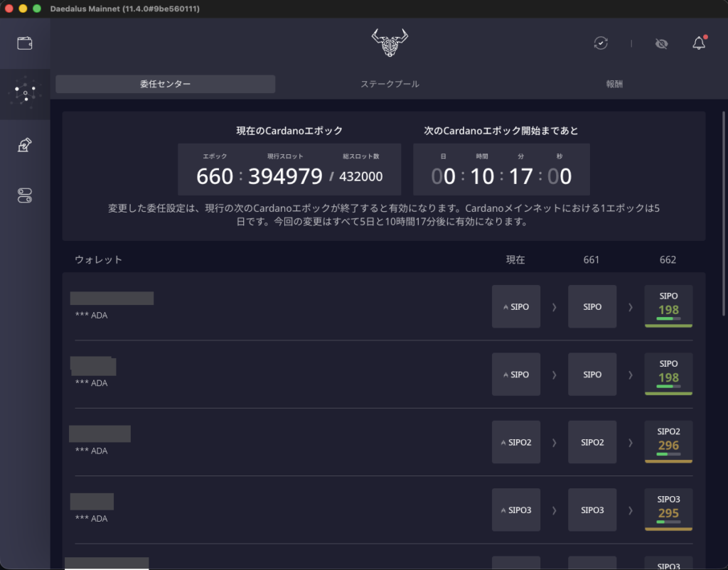Open the notification bell icon
728x570 pixels.
coord(699,43)
